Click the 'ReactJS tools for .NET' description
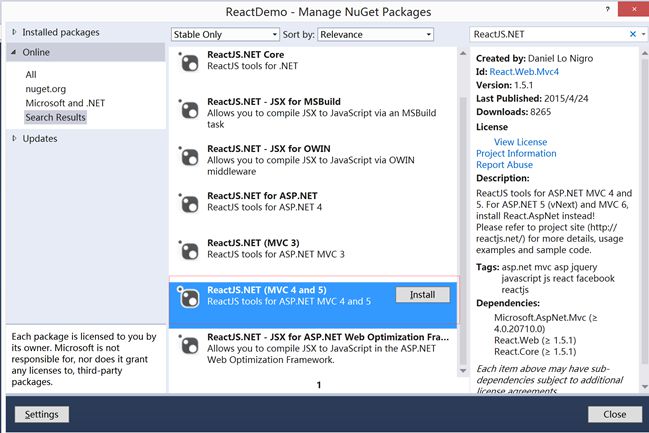Viewport: 649px width, 433px height. [x=252, y=66]
